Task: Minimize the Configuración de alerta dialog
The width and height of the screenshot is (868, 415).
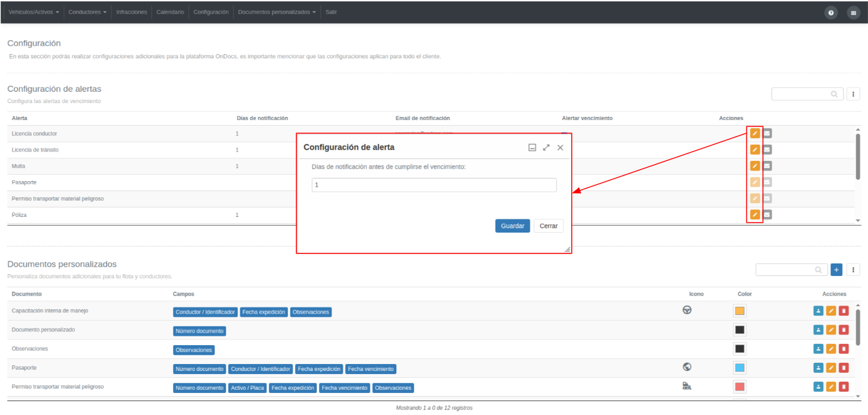Action: [532, 147]
